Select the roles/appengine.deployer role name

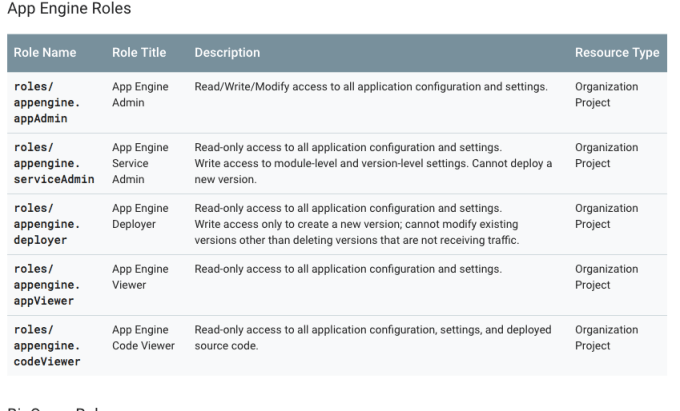point(50,224)
